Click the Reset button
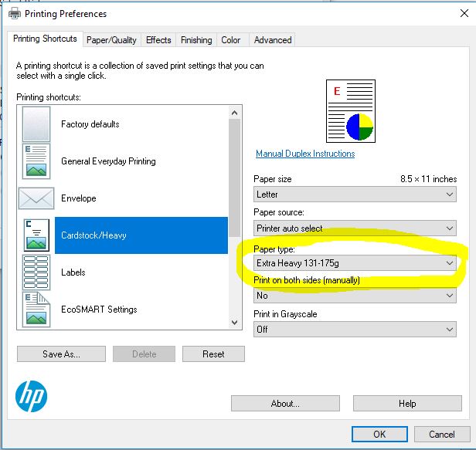The width and height of the screenshot is (476, 450). 213,354
